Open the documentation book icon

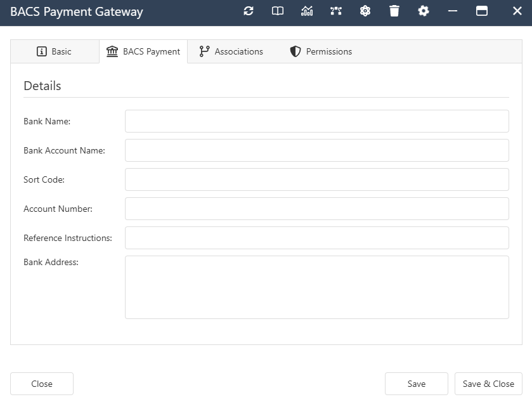[277, 11]
